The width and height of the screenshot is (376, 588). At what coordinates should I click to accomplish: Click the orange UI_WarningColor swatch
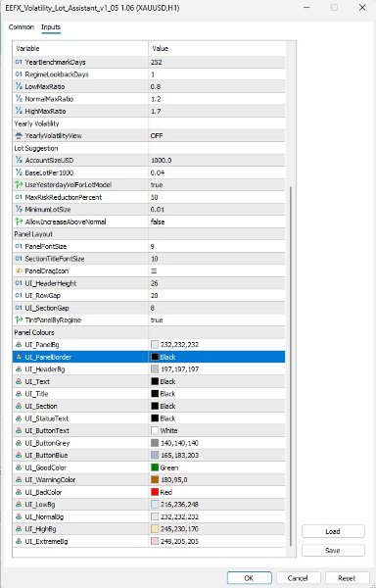[x=155, y=479]
